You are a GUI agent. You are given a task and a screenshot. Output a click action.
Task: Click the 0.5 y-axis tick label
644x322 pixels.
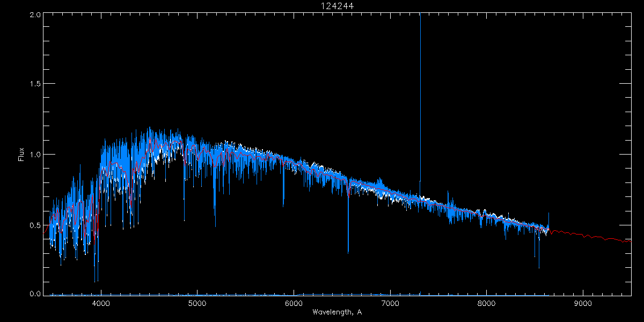pyautogui.click(x=35, y=225)
